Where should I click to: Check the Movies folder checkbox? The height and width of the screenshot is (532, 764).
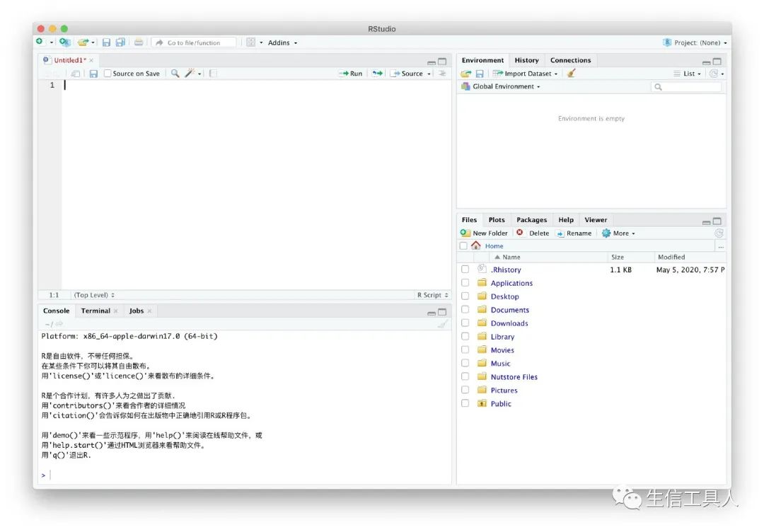[465, 349]
